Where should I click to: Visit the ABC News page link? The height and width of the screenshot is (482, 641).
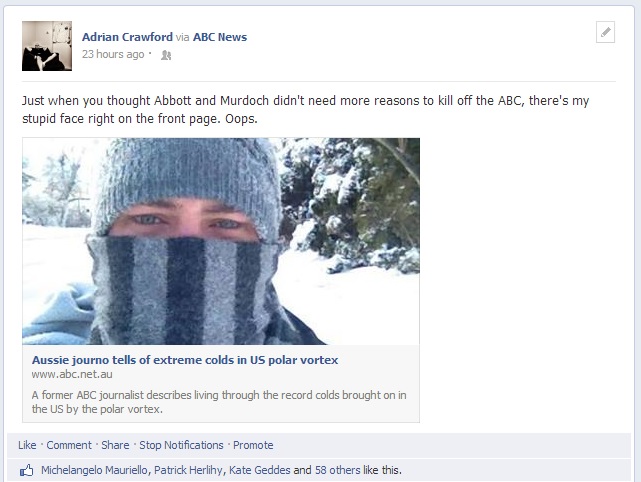click(220, 37)
